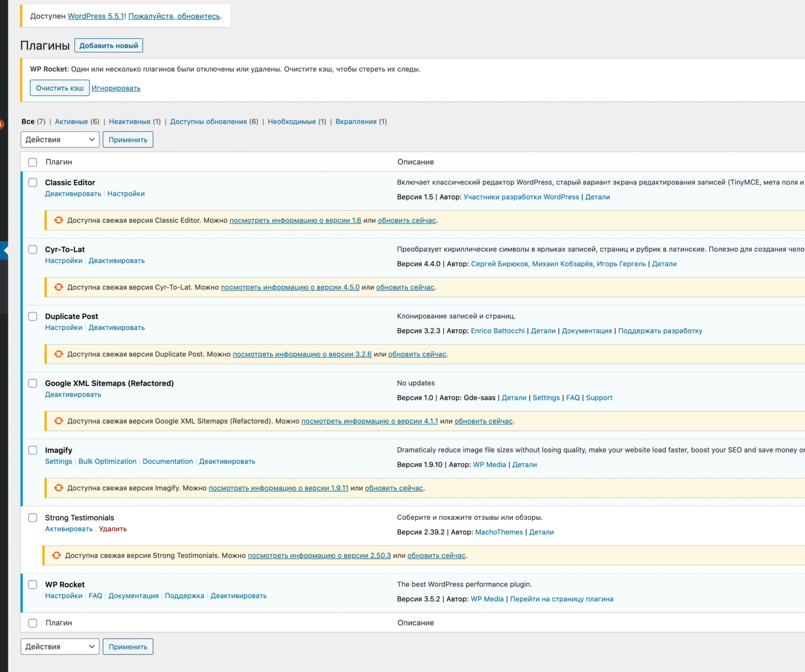Viewport: 805px width, 672px height.
Task: Ignore the WP Rocket cache notice
Action: pyautogui.click(x=116, y=88)
